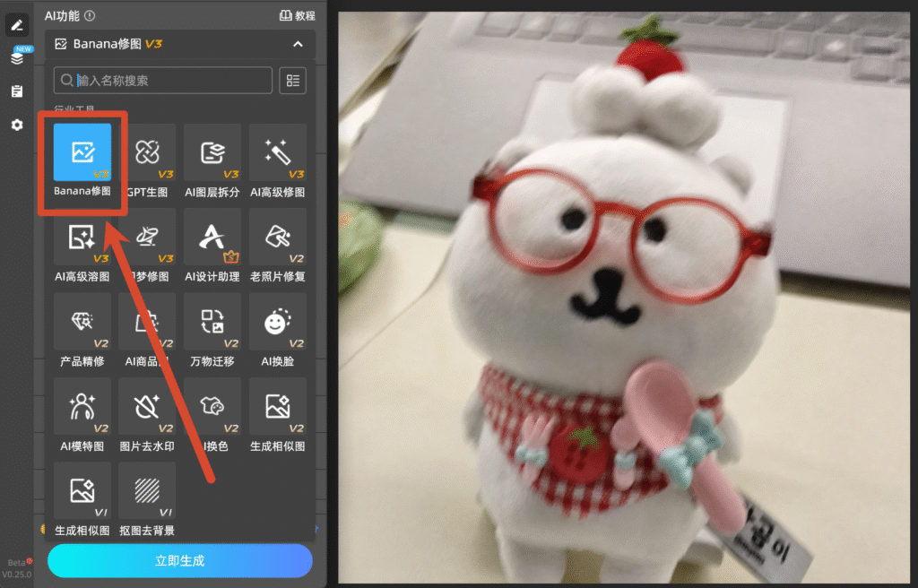Select the 抠图去背景 tool
This screenshot has width=918, height=588.
147,491
